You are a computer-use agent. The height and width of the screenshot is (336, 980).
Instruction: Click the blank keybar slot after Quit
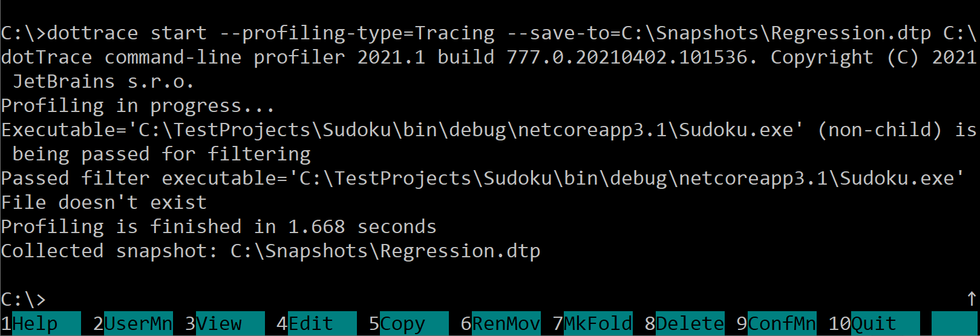click(x=955, y=324)
